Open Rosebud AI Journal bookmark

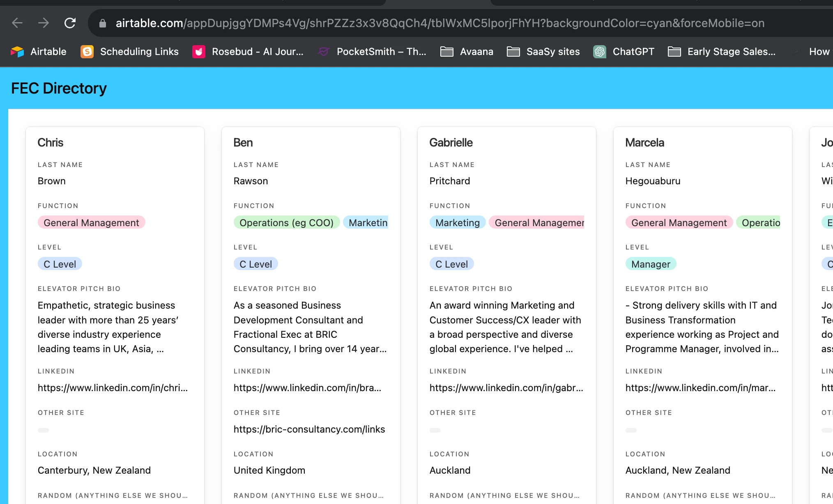[x=248, y=52]
